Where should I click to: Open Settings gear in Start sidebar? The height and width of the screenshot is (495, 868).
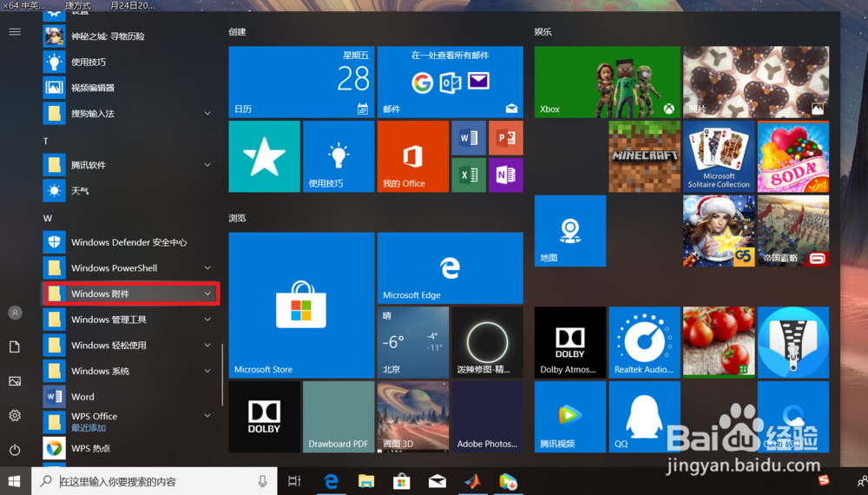pyautogui.click(x=15, y=415)
